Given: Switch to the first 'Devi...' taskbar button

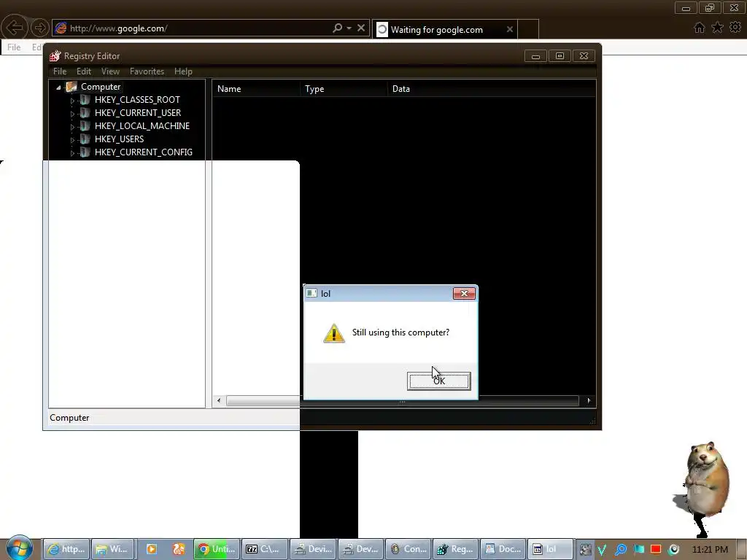Looking at the screenshot, I should click(x=313, y=549).
